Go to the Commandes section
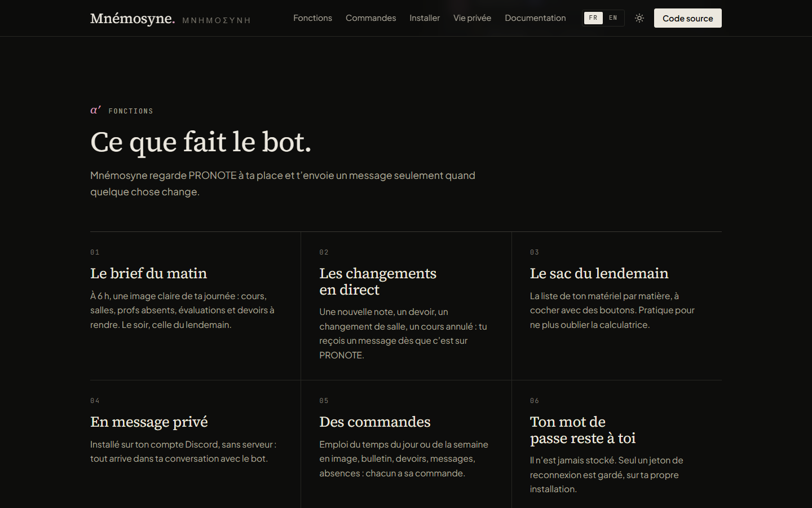The image size is (812, 508). 370,18
